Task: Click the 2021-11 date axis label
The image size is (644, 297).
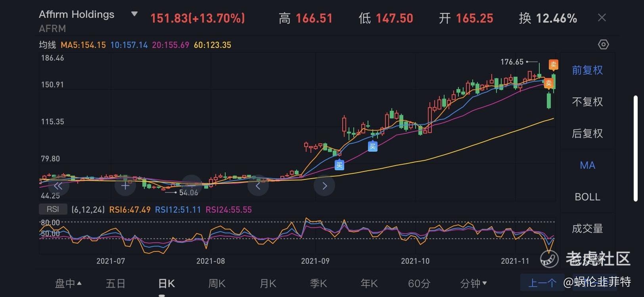Action: tap(515, 261)
